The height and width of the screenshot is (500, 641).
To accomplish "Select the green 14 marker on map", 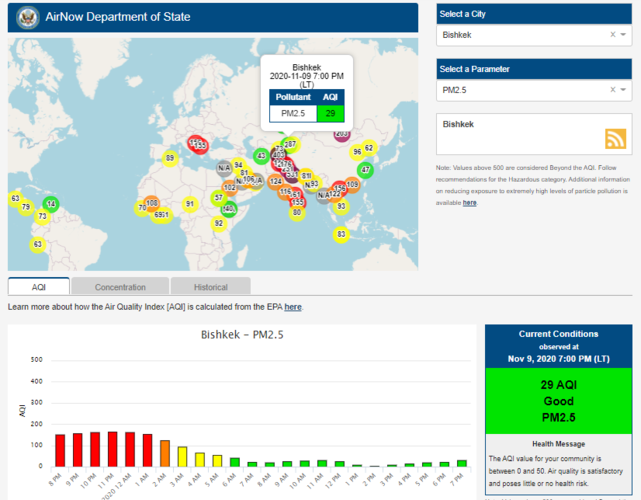I will (51, 204).
